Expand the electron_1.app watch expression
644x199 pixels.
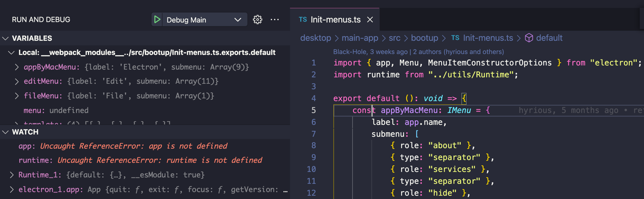12,189
